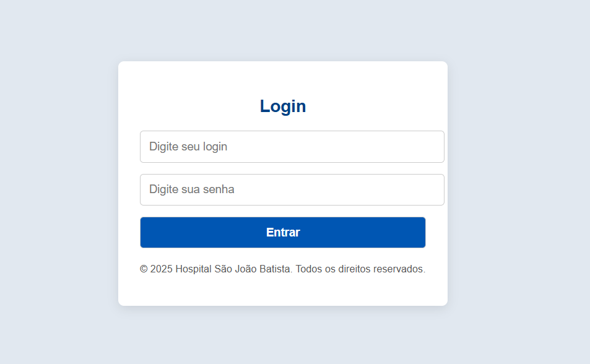Image resolution: width=590 pixels, height=364 pixels.
Task: Click the 'Login' page heading
Action: point(282,106)
